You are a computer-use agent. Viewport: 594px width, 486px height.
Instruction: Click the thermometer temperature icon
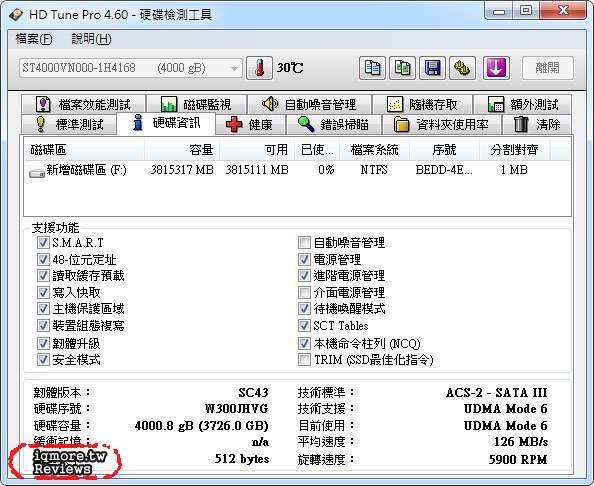[x=259, y=68]
